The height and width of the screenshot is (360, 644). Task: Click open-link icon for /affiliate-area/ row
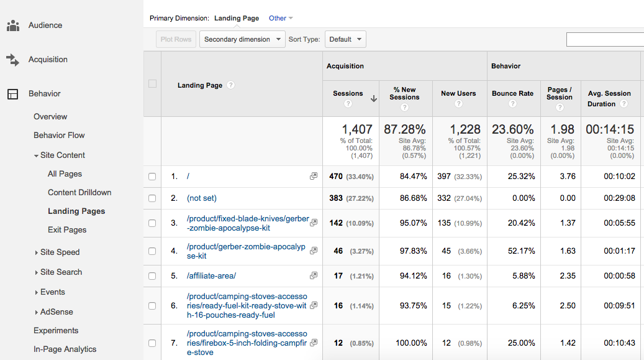(x=314, y=276)
